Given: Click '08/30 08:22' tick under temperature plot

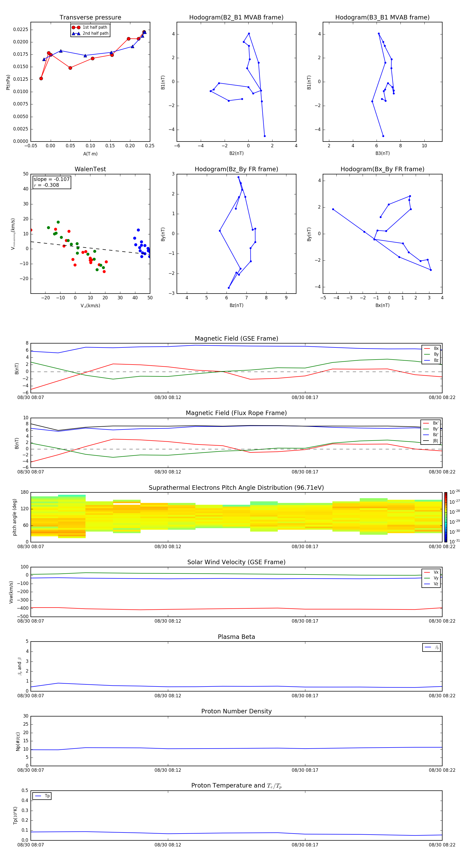Looking at the screenshot, I should [x=442, y=845].
